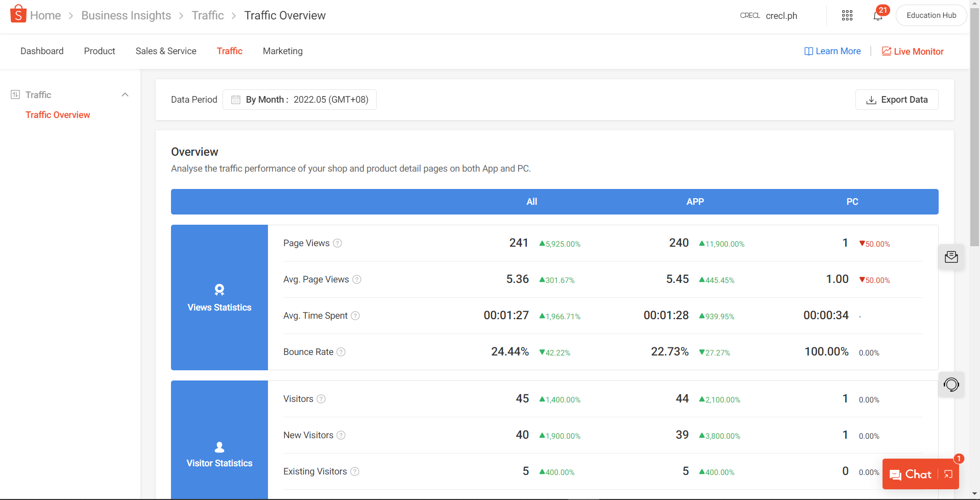
Task: Click the notification badge showing 21
Action: click(x=883, y=10)
